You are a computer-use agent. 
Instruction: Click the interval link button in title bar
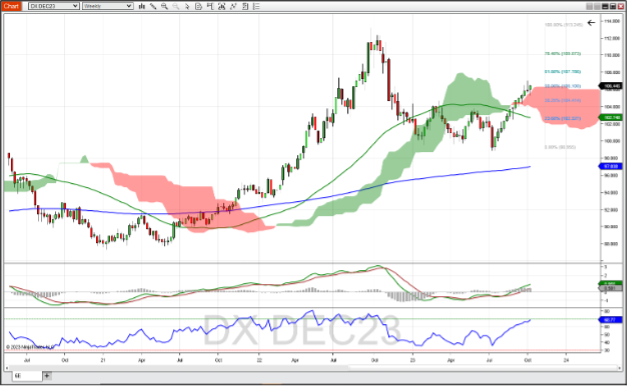[597, 6]
